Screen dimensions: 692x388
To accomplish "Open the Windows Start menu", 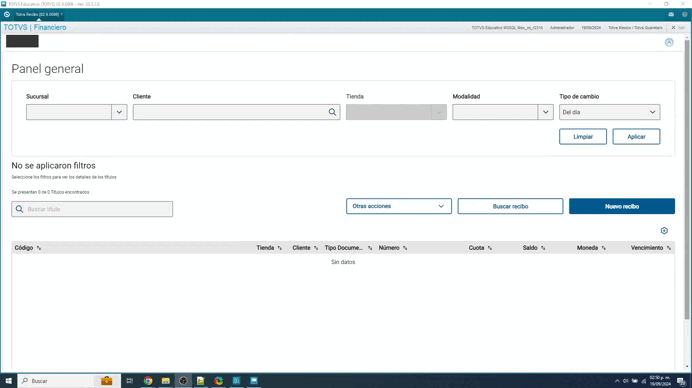I will (x=8, y=380).
